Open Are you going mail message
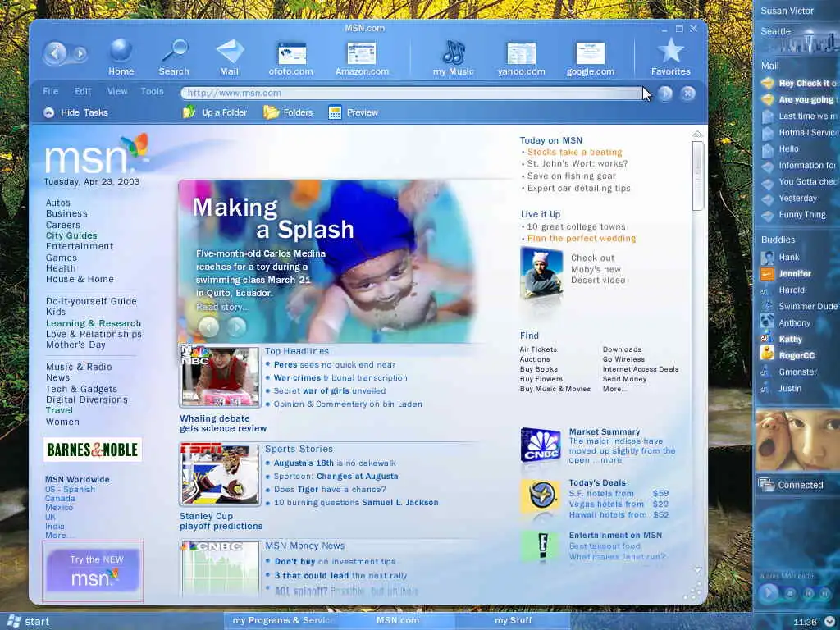Screen dimensions: 840x630 point(799,99)
